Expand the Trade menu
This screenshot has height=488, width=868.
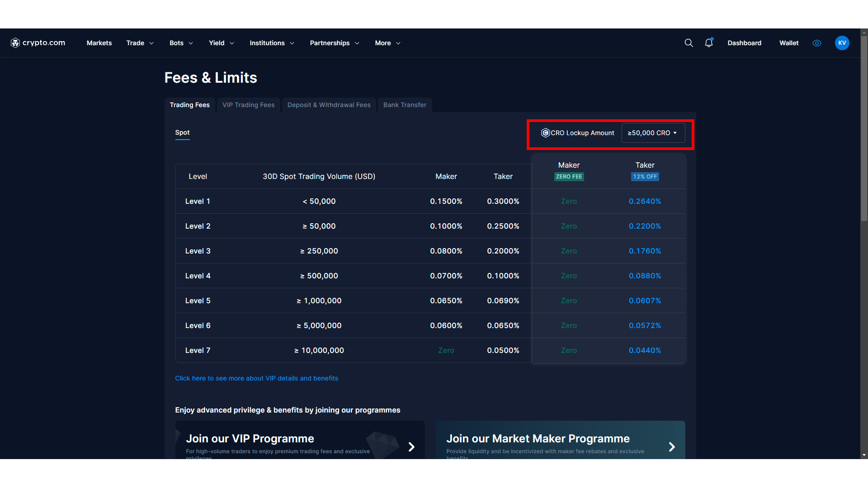[x=140, y=43]
